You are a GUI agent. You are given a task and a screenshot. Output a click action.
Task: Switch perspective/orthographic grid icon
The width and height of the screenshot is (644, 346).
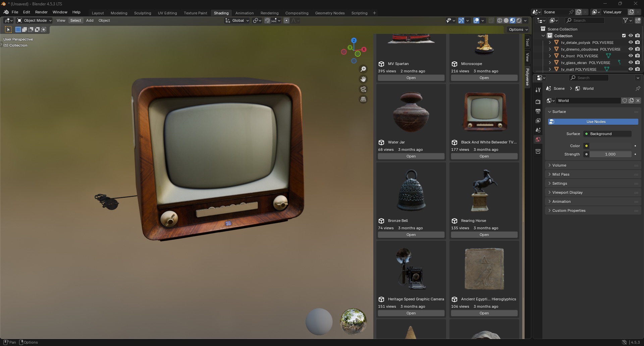tap(363, 99)
